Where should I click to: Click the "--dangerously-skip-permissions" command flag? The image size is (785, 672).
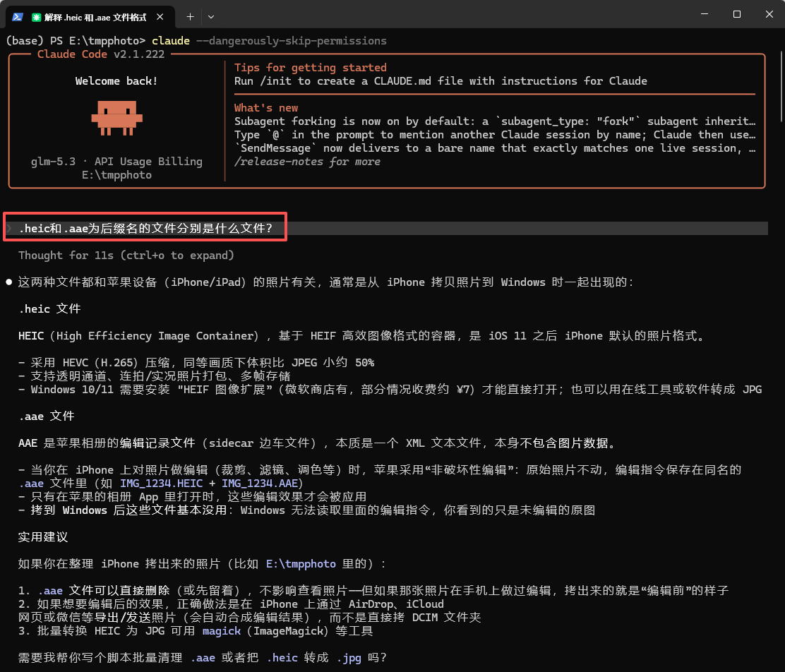point(292,40)
